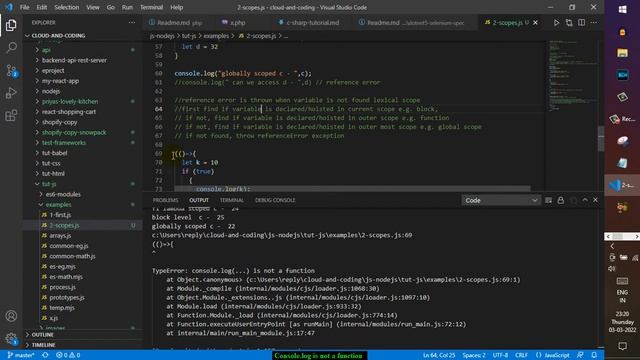Open the Code output channel dropdown
640x360 pixels.
tap(501, 200)
